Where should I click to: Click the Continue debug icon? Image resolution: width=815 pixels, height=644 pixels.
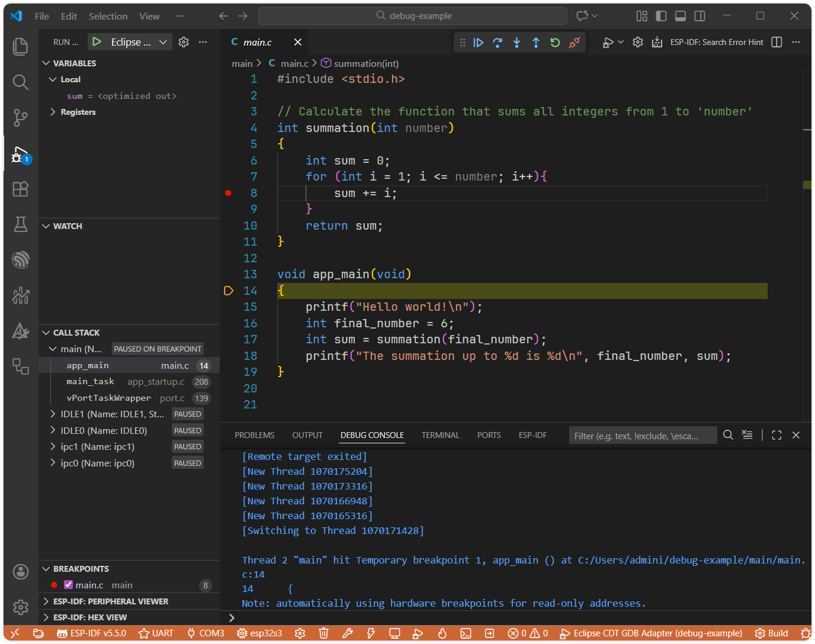(x=479, y=42)
